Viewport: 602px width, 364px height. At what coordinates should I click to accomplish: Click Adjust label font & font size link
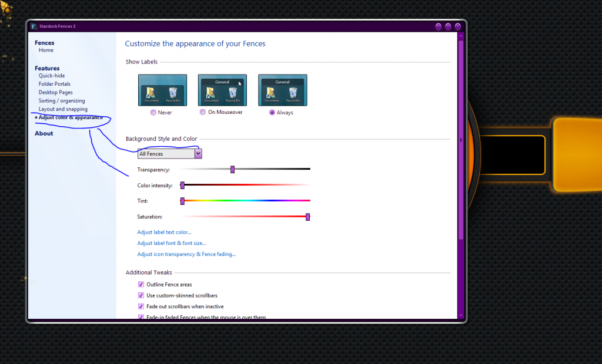[x=172, y=243]
